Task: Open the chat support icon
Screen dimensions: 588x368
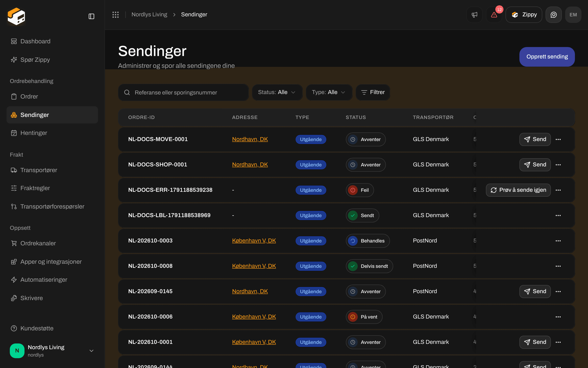Action: (553, 15)
